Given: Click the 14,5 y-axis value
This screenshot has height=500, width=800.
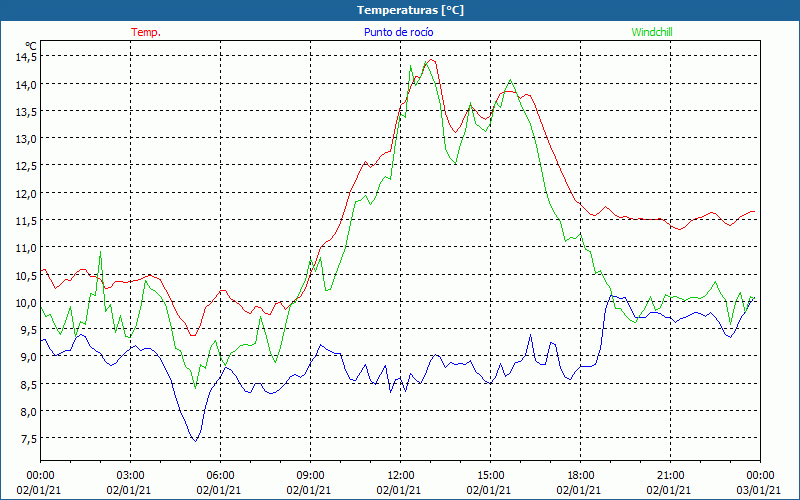Looking at the screenshot, I should coord(26,57).
